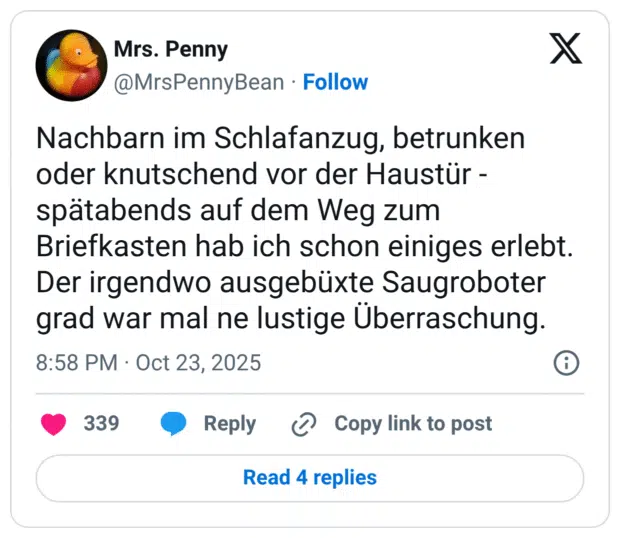This screenshot has height=538, width=620.
Task: Click the blue reply speech bubble icon
Action: 174,424
